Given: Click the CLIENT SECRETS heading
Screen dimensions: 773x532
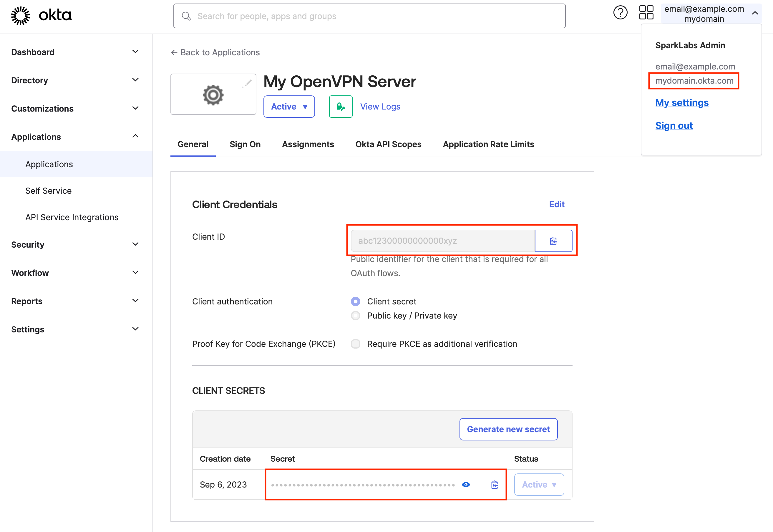Looking at the screenshot, I should [228, 391].
